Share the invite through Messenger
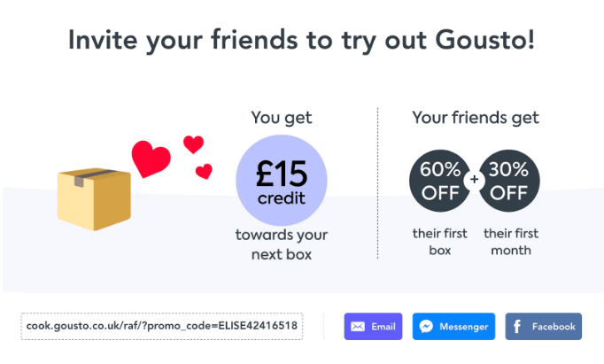 click(x=454, y=327)
